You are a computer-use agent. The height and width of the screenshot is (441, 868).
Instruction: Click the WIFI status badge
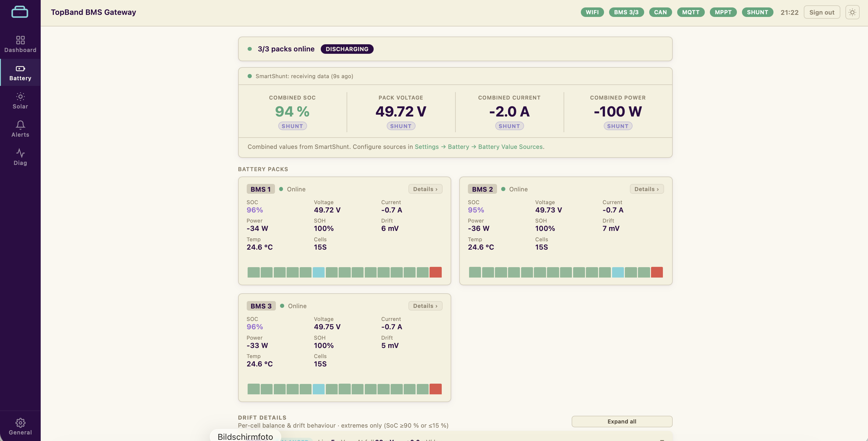592,12
